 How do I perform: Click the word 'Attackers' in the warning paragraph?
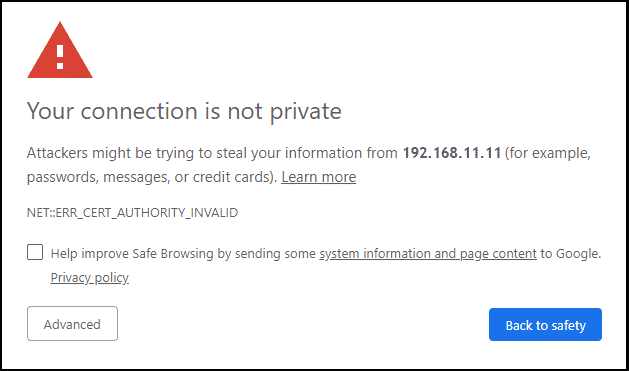pyautogui.click(x=57, y=153)
